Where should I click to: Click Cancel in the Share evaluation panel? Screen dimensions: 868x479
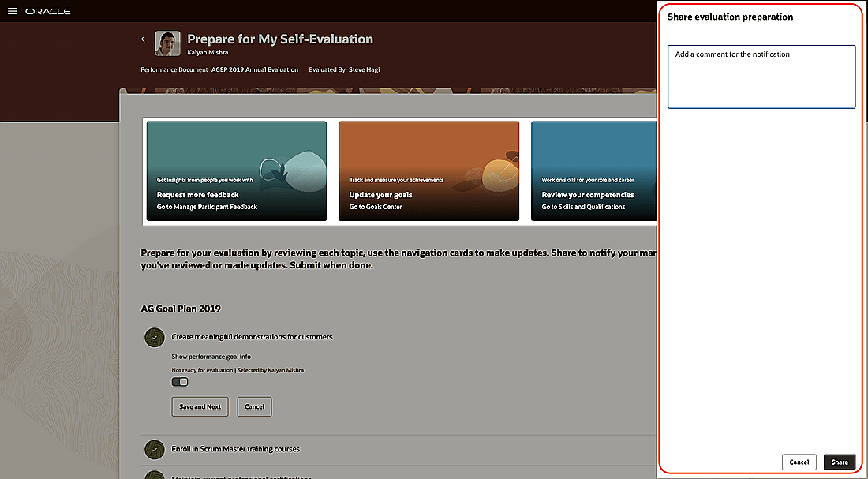(799, 462)
